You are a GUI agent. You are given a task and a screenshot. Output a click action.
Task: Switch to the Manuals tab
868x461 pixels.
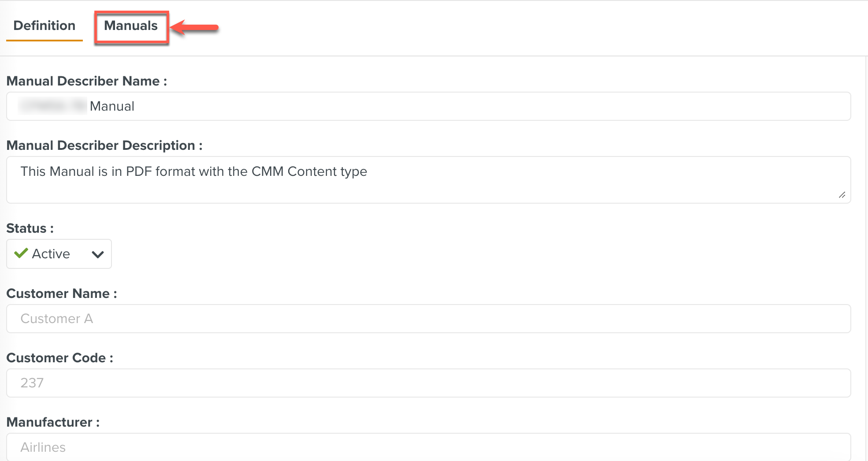(x=131, y=26)
